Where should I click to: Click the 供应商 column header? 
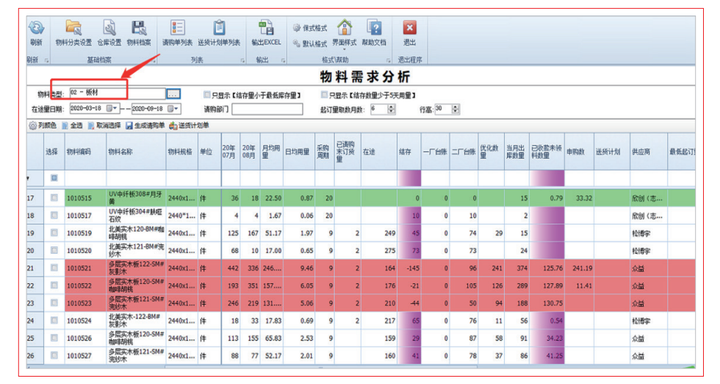[649, 152]
